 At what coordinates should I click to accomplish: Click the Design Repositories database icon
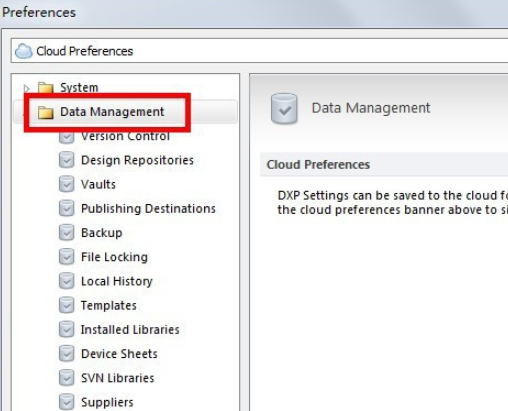point(67,160)
